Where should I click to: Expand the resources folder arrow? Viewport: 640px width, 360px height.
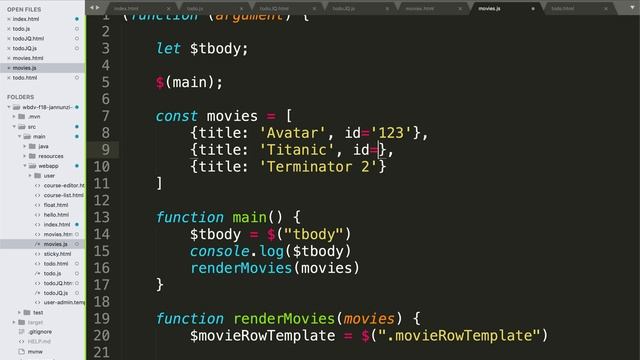coord(24,156)
